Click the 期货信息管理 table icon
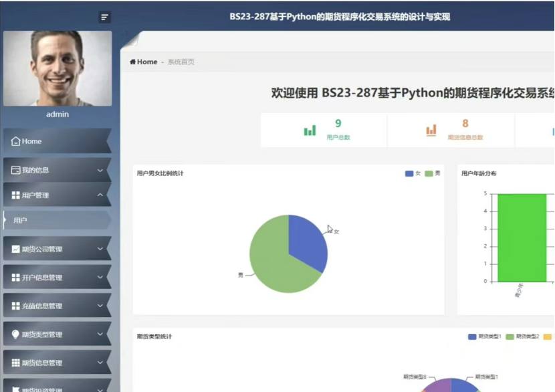 point(15,363)
